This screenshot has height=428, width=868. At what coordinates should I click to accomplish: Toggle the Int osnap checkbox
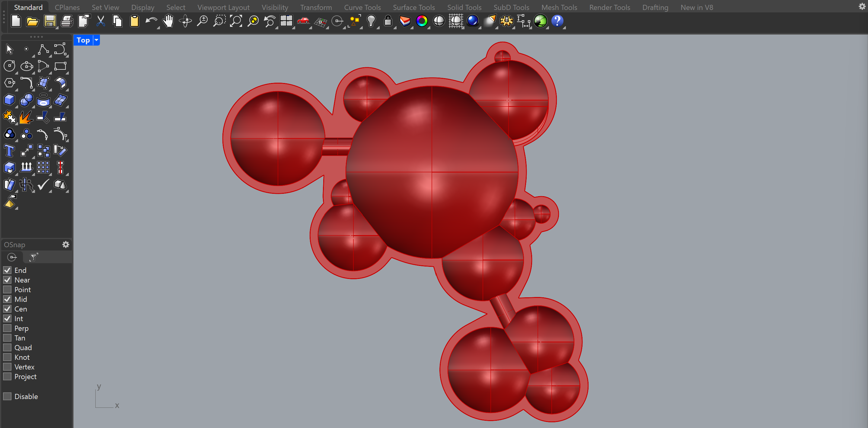[x=7, y=319]
